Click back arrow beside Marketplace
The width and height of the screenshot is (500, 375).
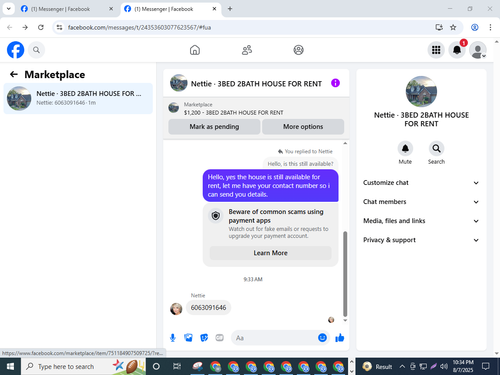coord(14,74)
